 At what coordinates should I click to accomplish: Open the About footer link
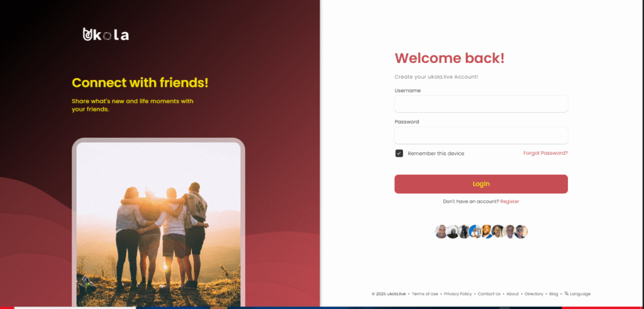click(x=513, y=294)
